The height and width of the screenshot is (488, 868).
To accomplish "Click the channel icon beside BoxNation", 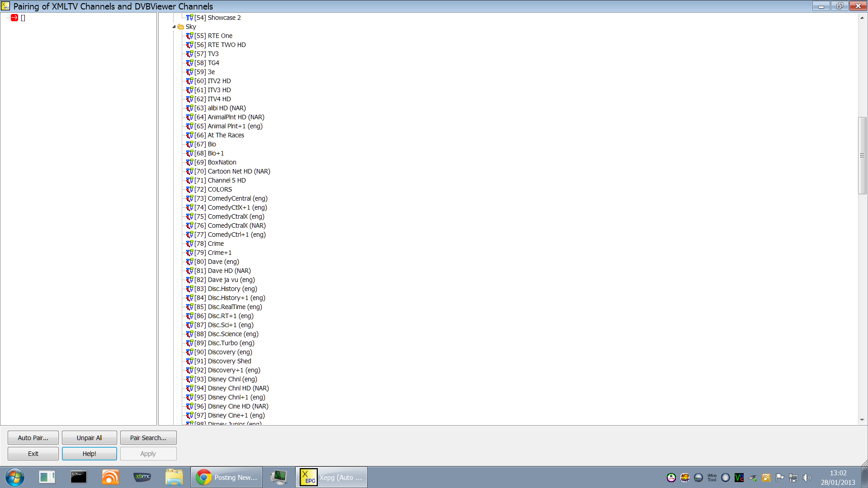I will [x=189, y=162].
